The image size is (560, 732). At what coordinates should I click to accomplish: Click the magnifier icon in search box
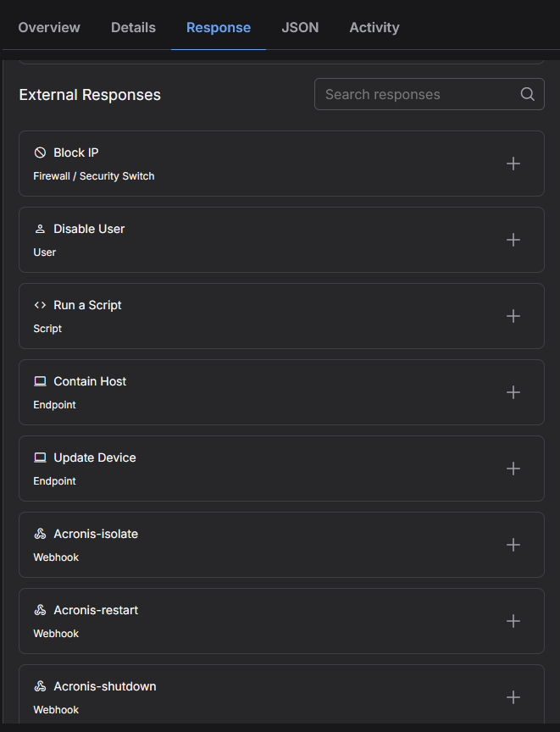coord(527,94)
